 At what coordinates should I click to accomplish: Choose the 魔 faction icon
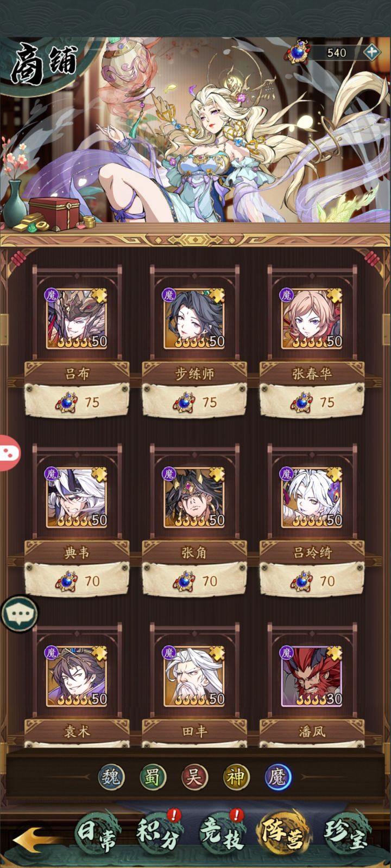(x=278, y=777)
